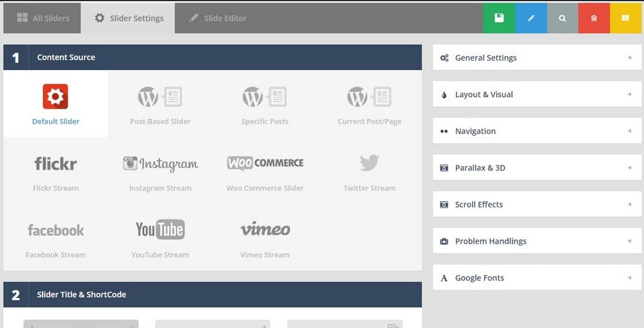Switch to the Slide Editor tab
Screen dimensions: 644x328
point(218,18)
